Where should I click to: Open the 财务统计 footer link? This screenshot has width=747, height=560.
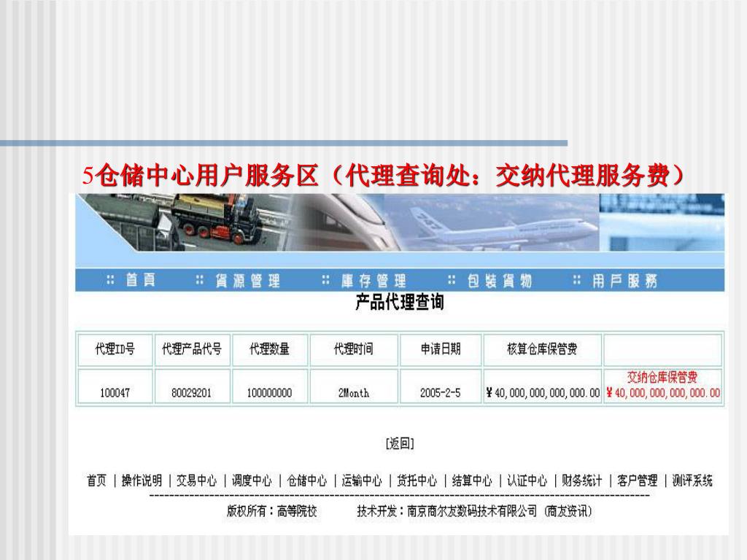pos(581,480)
